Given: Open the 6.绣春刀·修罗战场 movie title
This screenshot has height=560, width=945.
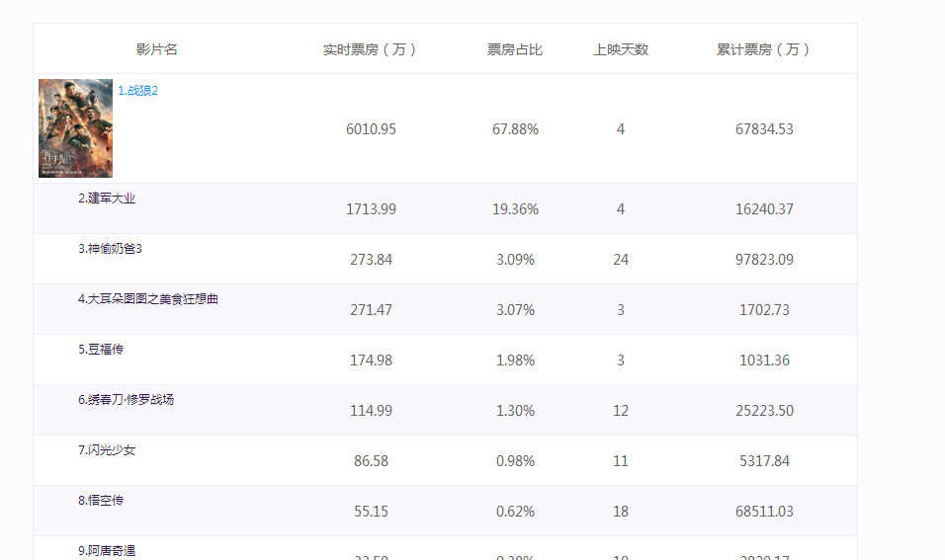Looking at the screenshot, I should 127,400.
